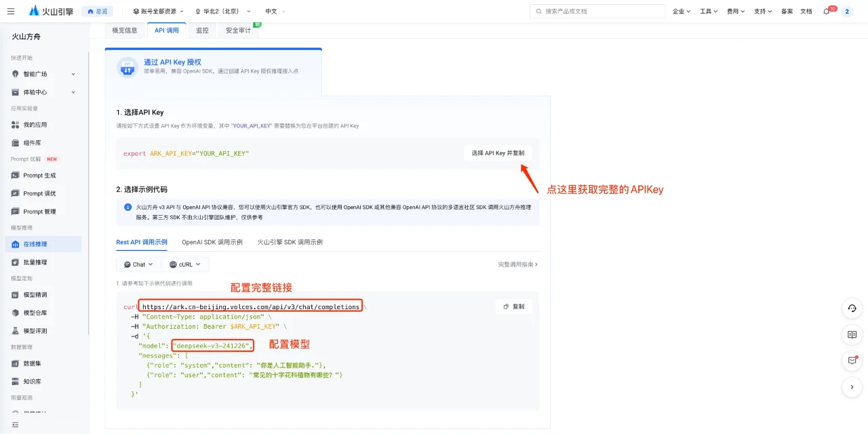The height and width of the screenshot is (434, 868).
Task: Open the 总览 overview button
Action: coord(97,11)
